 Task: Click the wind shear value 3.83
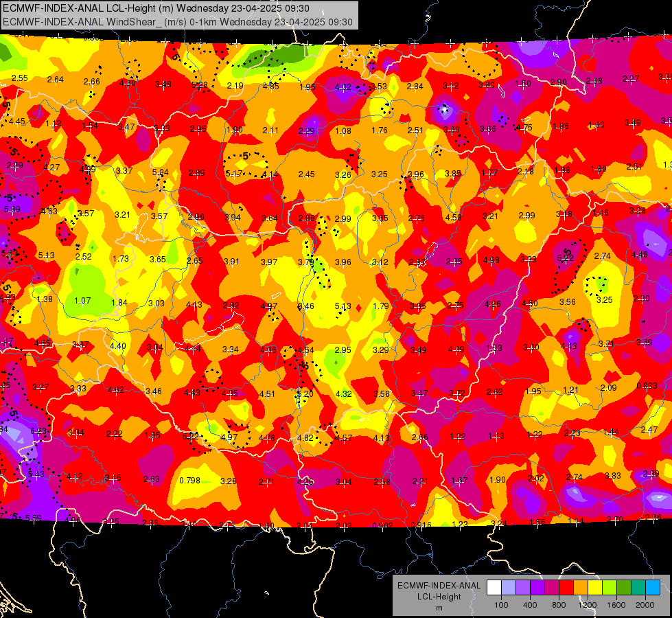pos(613,475)
